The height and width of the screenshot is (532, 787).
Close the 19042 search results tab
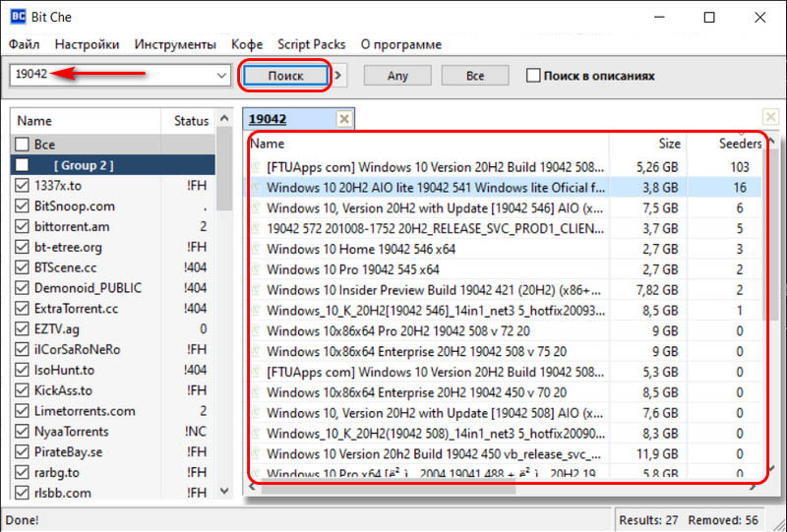click(343, 119)
